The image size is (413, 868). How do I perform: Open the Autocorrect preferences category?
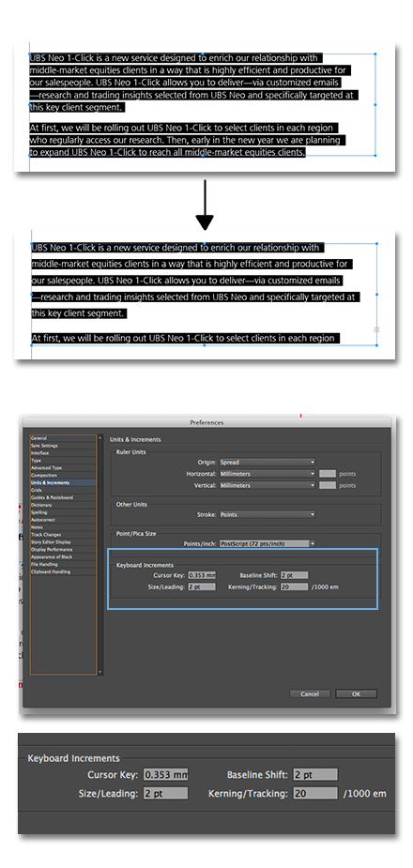[x=63, y=520]
